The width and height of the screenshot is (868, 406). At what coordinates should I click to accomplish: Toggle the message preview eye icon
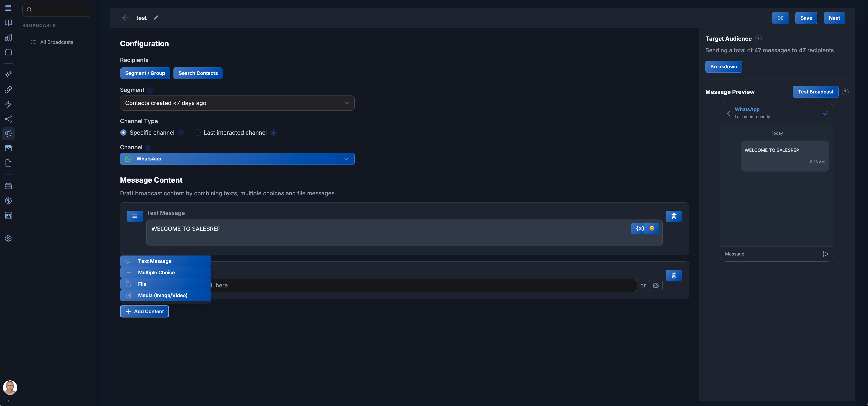[x=780, y=18]
